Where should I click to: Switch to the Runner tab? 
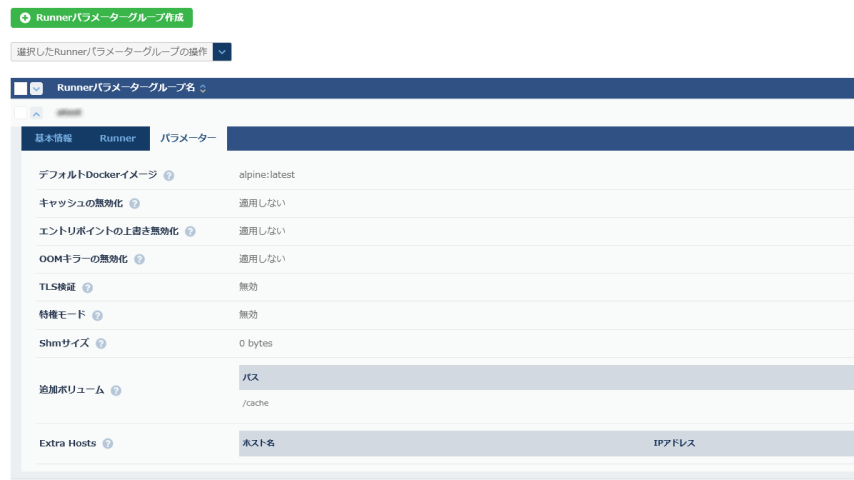click(117, 138)
